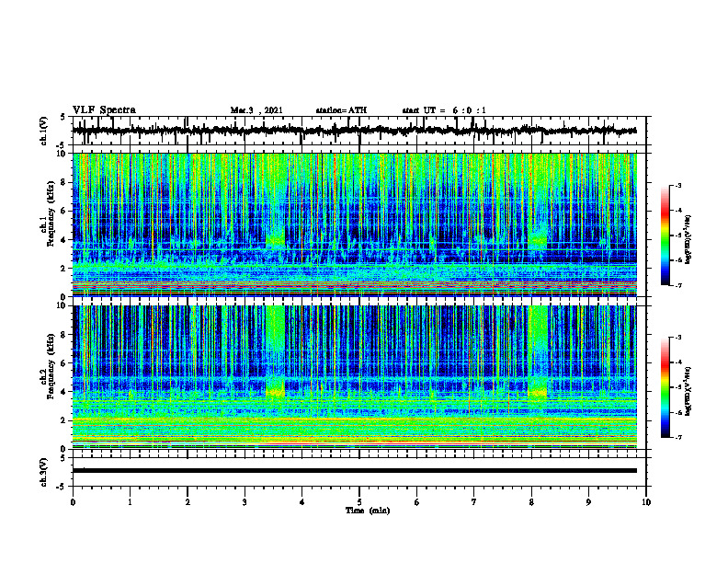This screenshot has width=728, height=563.
Task: Click the "8" kHz tick of ch.1 spectrogram
Action: point(64,182)
